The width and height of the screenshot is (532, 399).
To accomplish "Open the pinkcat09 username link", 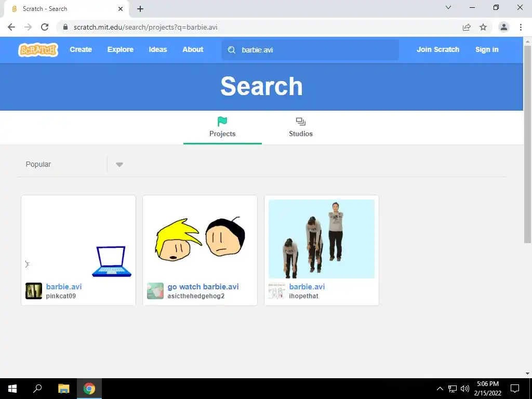I will click(61, 296).
